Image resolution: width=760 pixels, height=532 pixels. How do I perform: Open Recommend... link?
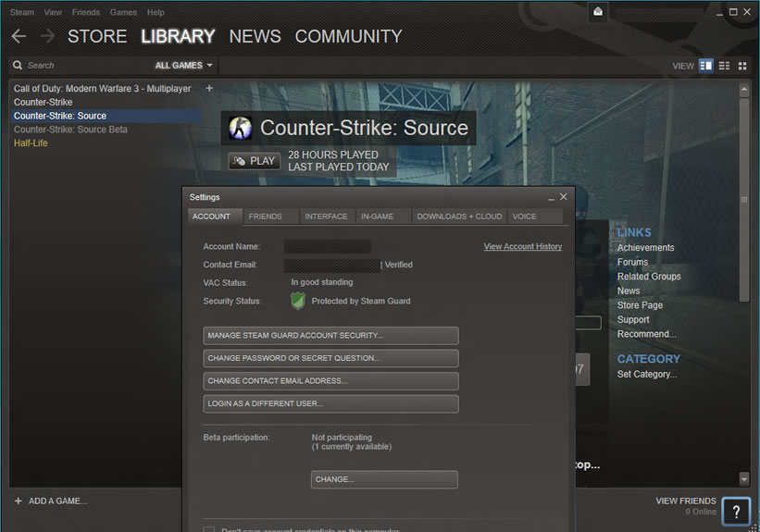click(646, 334)
